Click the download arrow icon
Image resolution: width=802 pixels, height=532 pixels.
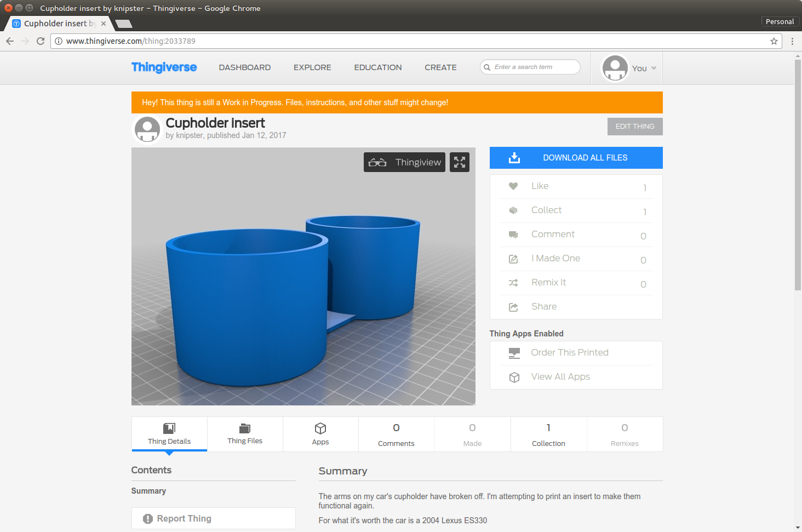[514, 158]
